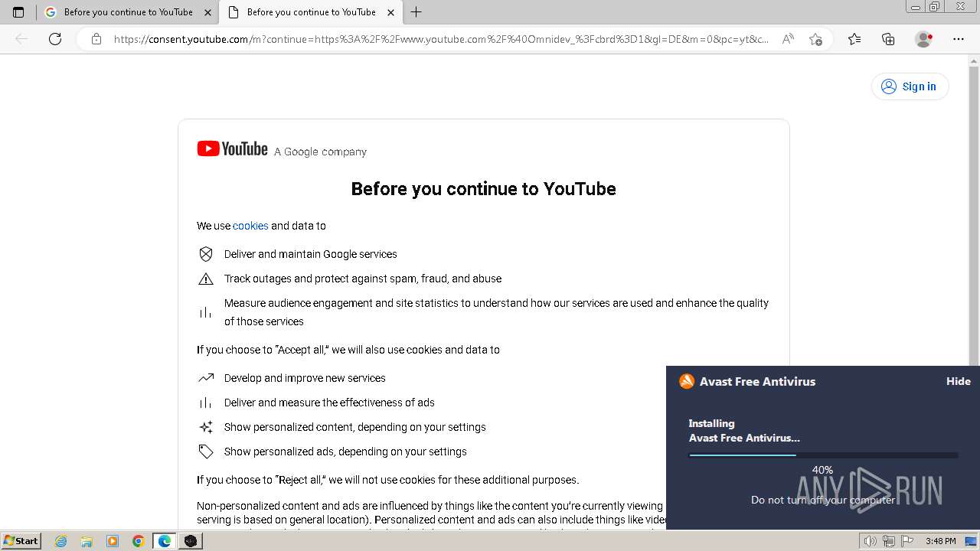The height and width of the screenshot is (551, 980).
Task: Switch to Edge taskbar button
Action: tap(165, 541)
